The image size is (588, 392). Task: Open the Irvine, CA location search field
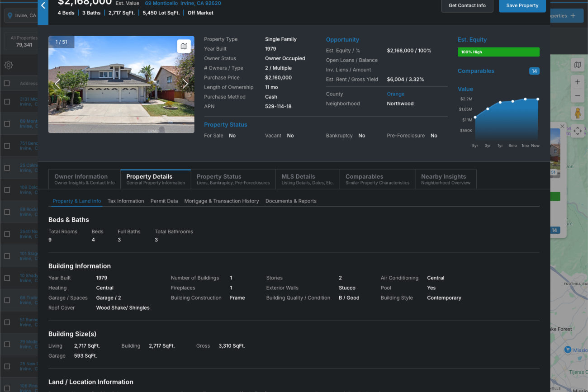point(21,16)
